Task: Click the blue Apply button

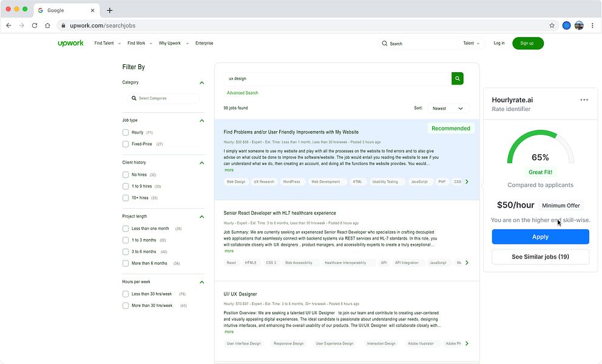Action: (x=540, y=237)
